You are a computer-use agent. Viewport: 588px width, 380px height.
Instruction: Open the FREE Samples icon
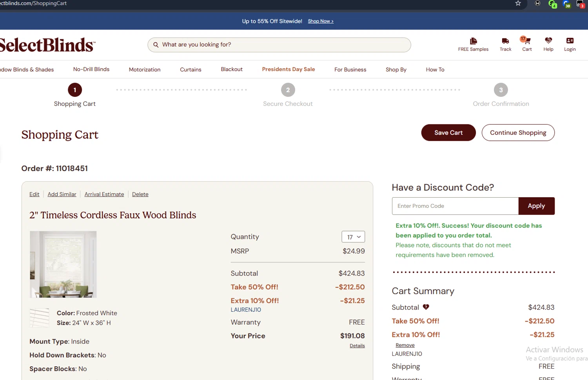pos(473,44)
